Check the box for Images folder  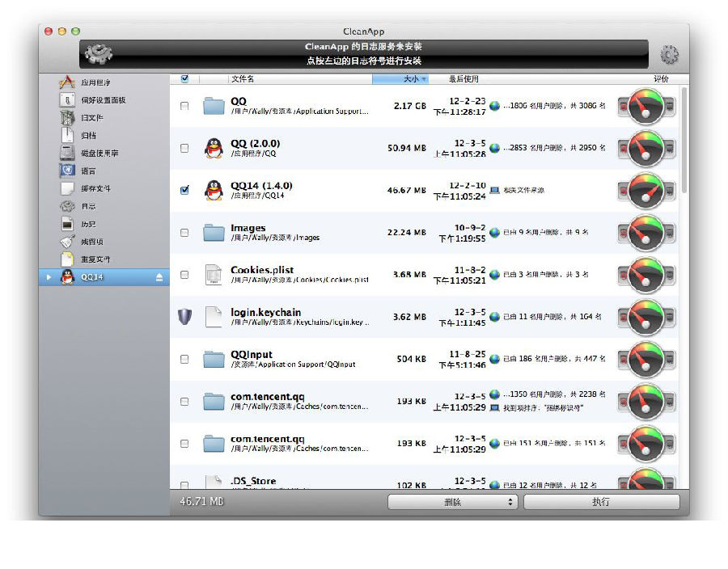[184, 233]
